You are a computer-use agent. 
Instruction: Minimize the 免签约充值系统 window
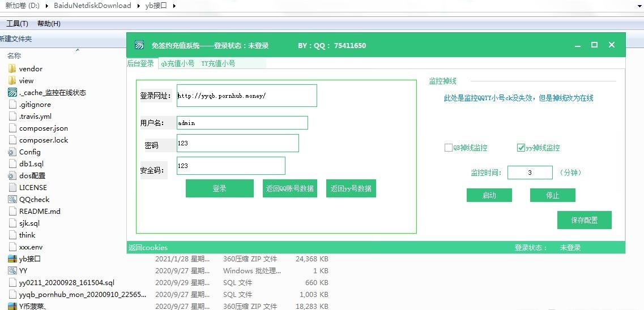578,45
